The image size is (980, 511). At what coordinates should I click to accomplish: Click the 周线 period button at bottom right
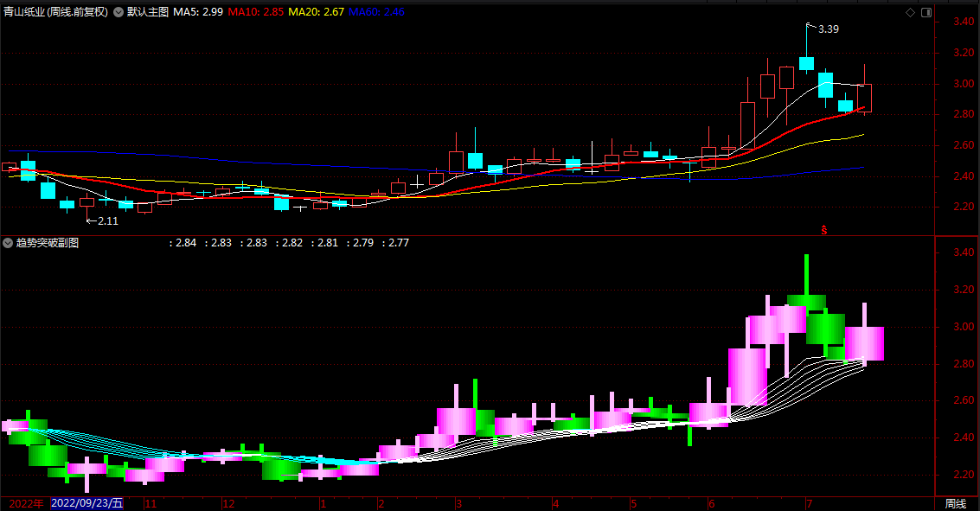(x=955, y=503)
